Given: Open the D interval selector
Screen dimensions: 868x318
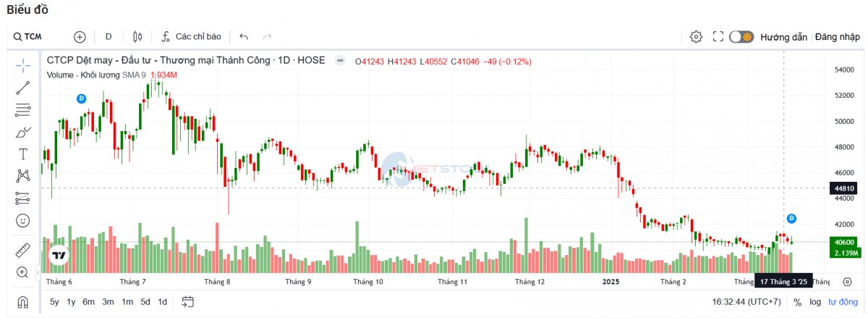Looking at the screenshot, I should [109, 36].
